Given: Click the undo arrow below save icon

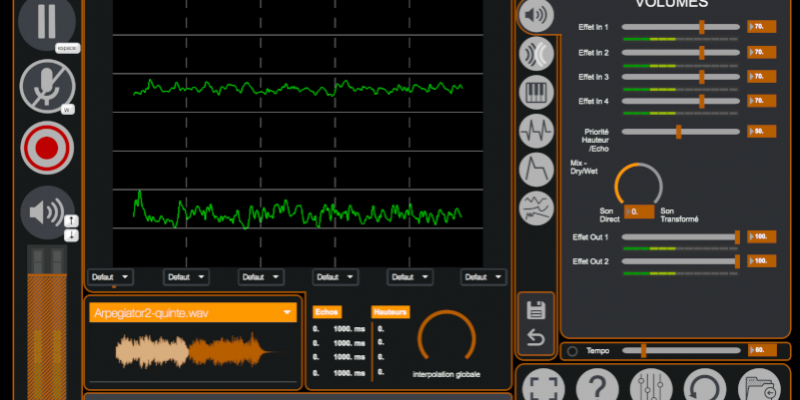Looking at the screenshot, I should tap(536, 339).
